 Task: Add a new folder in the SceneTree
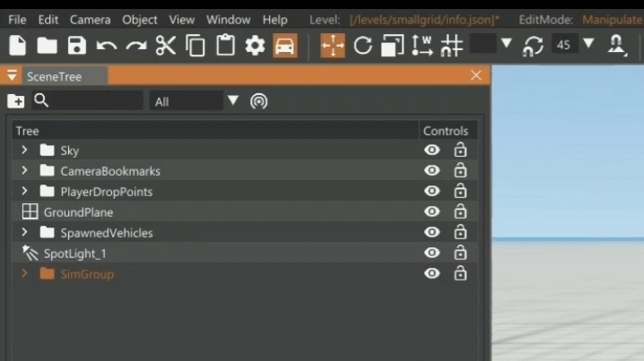[x=15, y=101]
